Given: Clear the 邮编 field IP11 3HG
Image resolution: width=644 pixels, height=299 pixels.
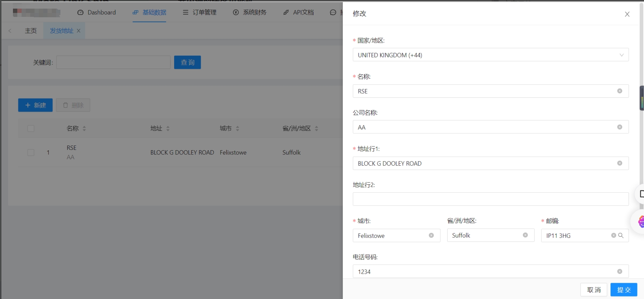Looking at the screenshot, I should (613, 235).
